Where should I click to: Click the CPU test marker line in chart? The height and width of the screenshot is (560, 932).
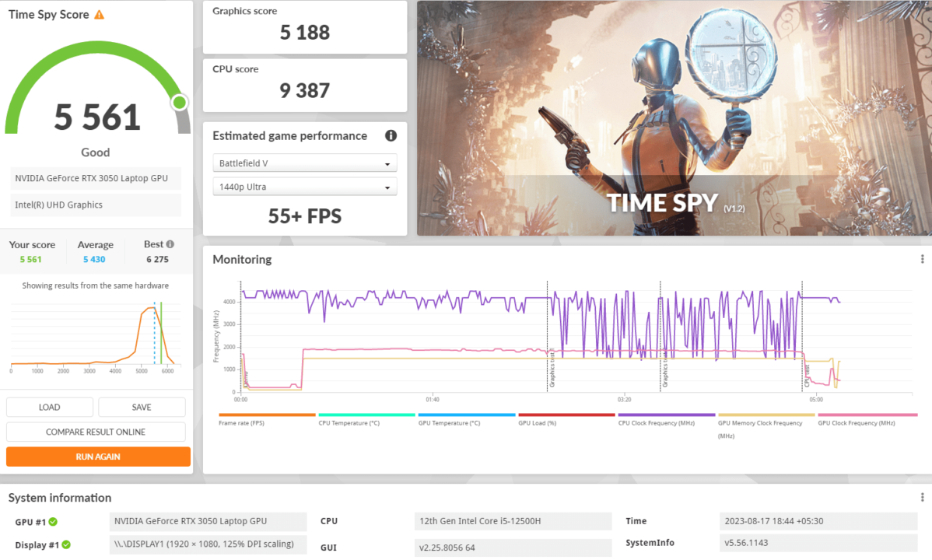click(x=802, y=337)
